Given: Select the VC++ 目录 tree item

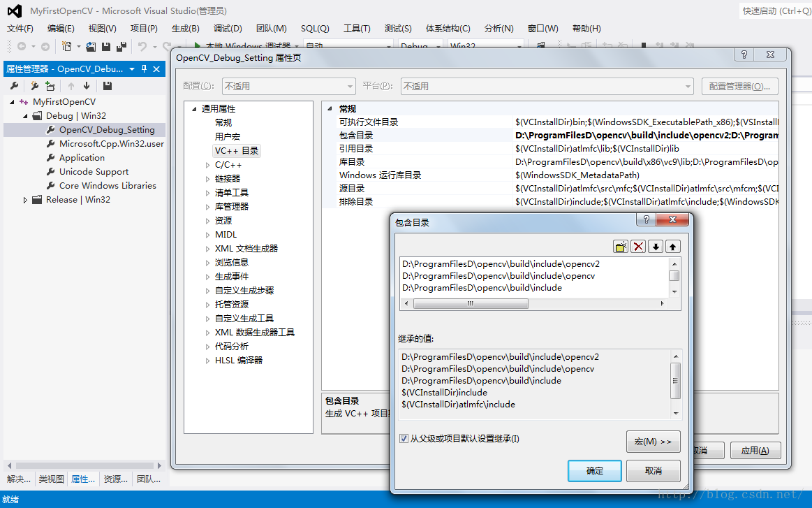Looking at the screenshot, I should pyautogui.click(x=237, y=151).
